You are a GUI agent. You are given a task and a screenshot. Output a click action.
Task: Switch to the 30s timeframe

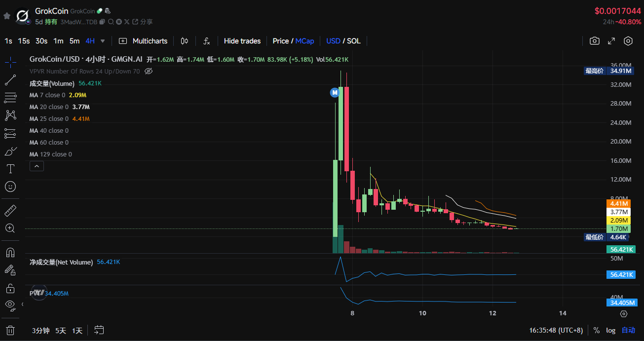point(41,41)
